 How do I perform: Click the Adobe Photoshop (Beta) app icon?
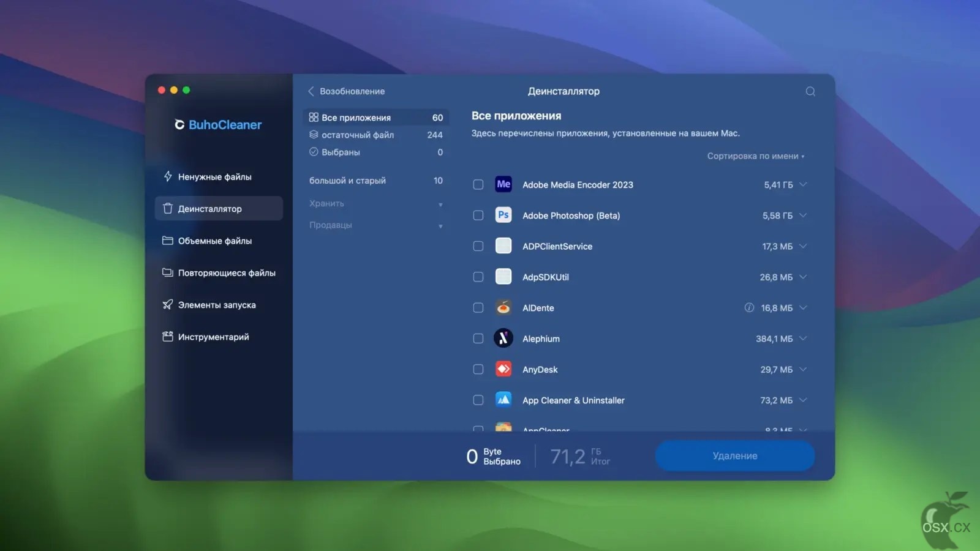pos(503,215)
